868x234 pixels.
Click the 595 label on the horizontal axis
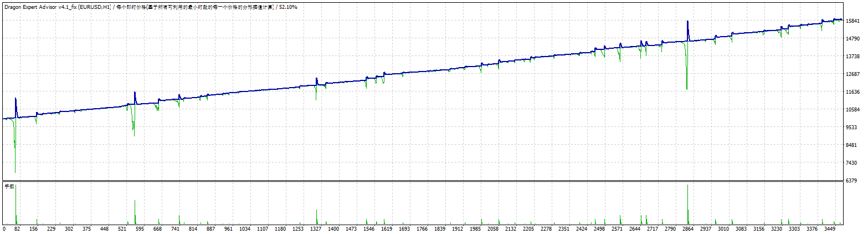point(140,228)
